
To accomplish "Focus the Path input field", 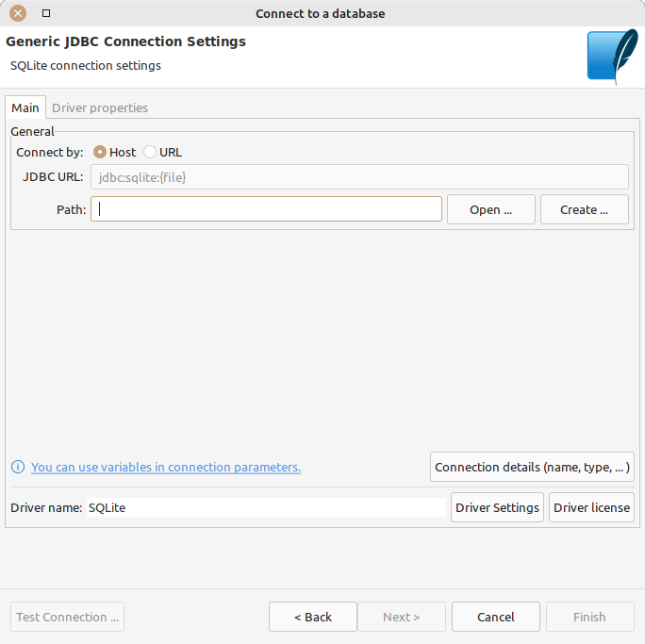I will pyautogui.click(x=266, y=209).
